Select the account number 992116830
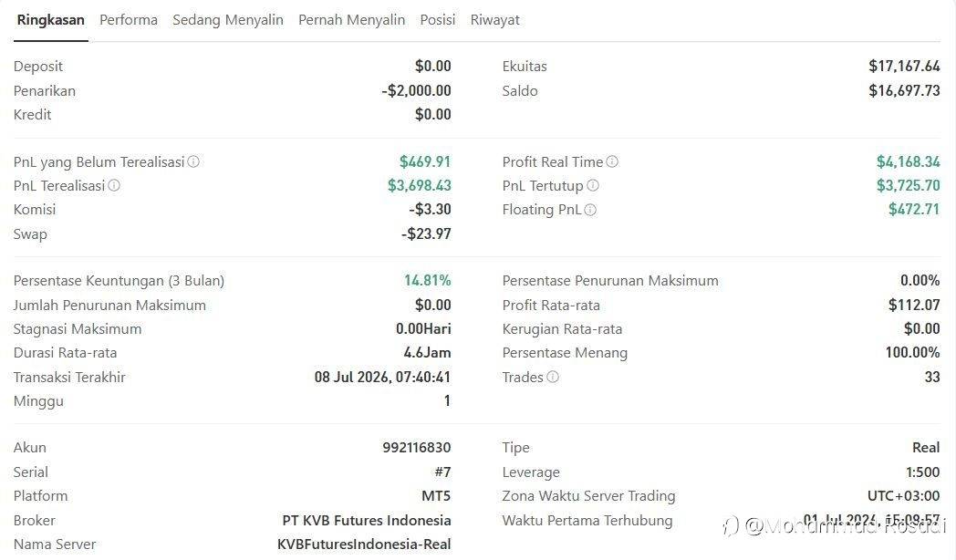The height and width of the screenshot is (560, 956). pyautogui.click(x=416, y=447)
